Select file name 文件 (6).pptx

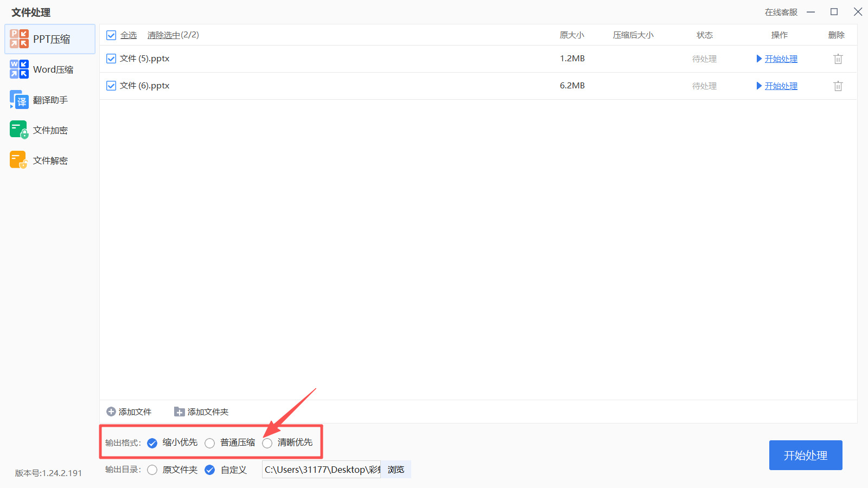coord(145,86)
